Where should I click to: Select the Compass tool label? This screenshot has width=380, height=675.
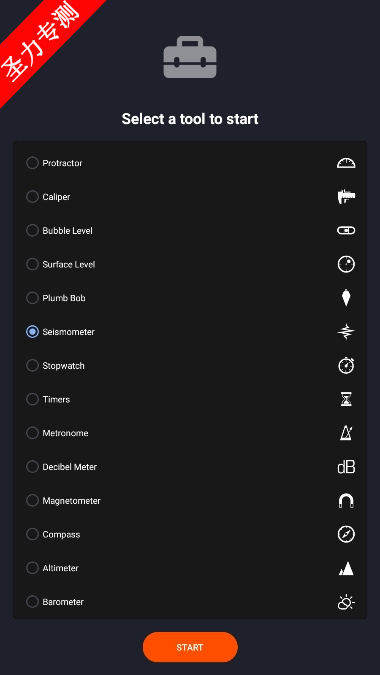click(x=61, y=535)
